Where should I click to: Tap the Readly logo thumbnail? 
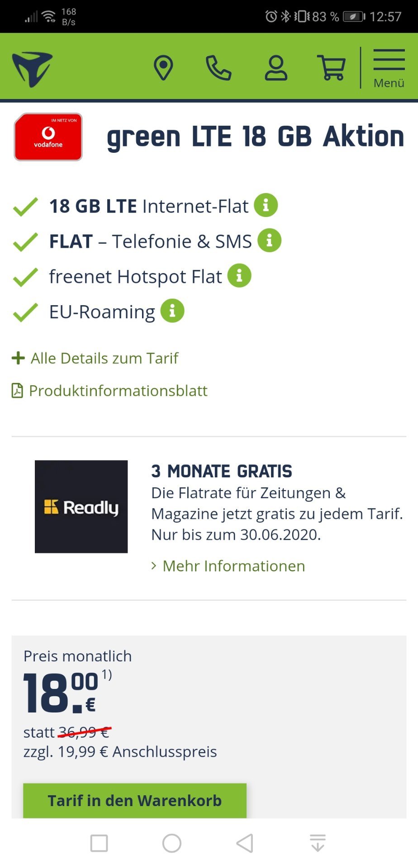point(81,507)
